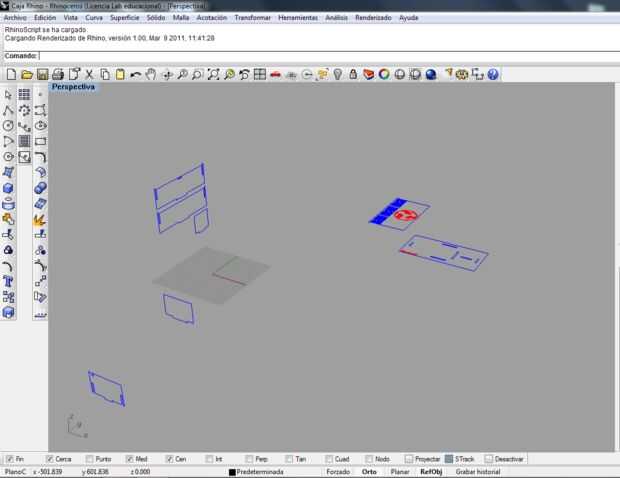This screenshot has height=478, width=620.
Task: Toggle Planar mode in status bar
Action: coord(400,472)
